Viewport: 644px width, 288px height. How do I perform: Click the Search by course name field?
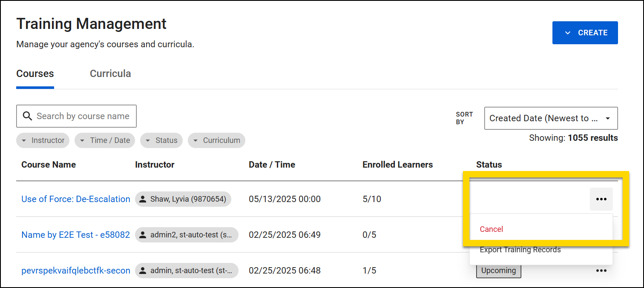[83, 116]
